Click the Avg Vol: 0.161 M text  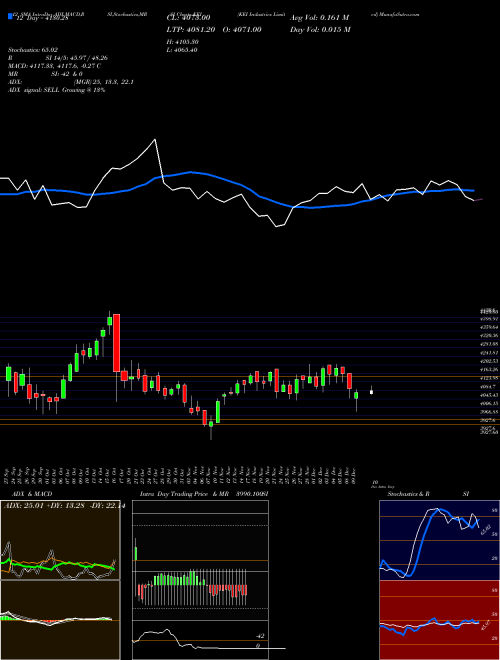319,18
